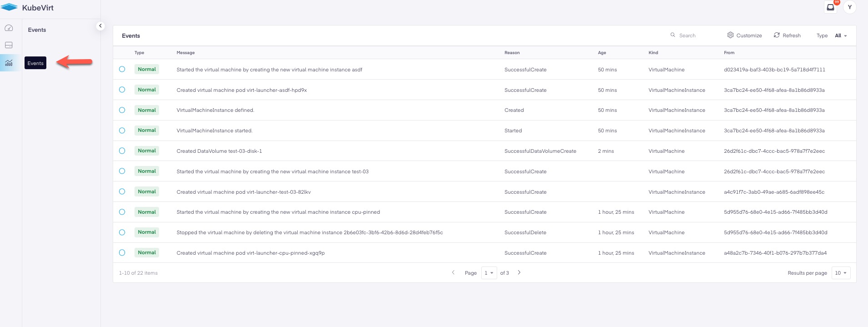Viewport: 868px width, 327px height.
Task: Select radio for Created DataVolume test-03-disk-1 row
Action: pyautogui.click(x=122, y=151)
